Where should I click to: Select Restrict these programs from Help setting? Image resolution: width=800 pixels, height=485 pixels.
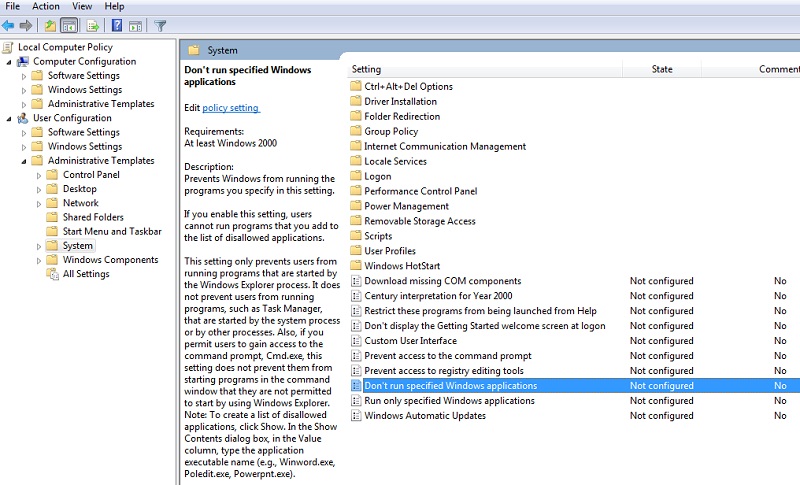pos(480,311)
